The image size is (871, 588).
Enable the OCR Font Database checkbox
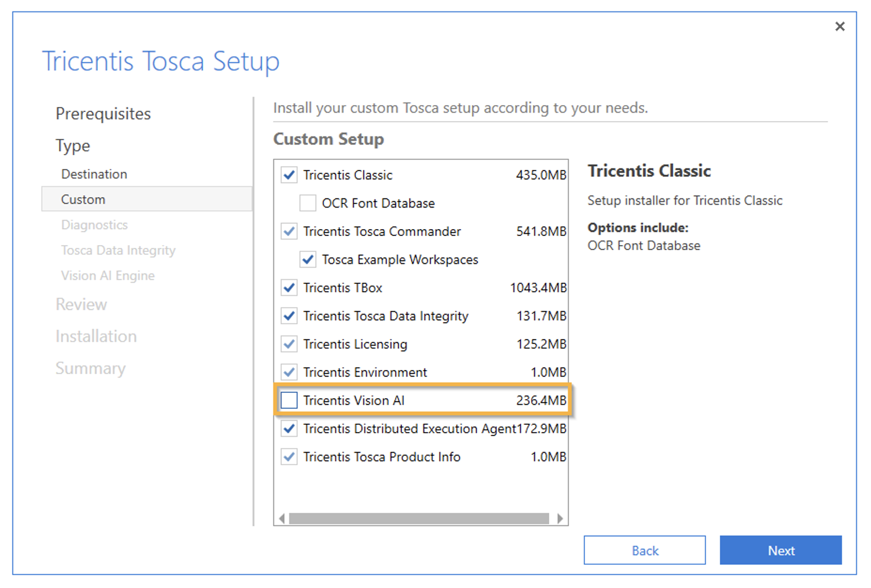pos(308,203)
